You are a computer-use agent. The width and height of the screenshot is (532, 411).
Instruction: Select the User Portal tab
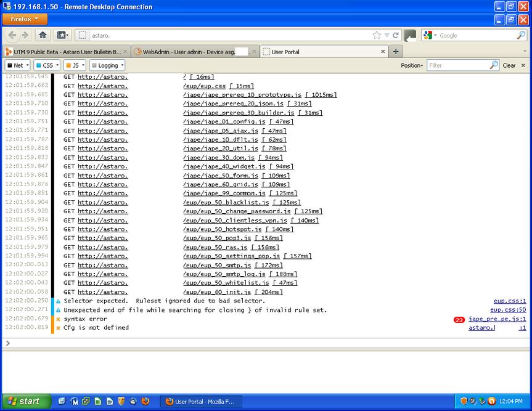[324, 52]
